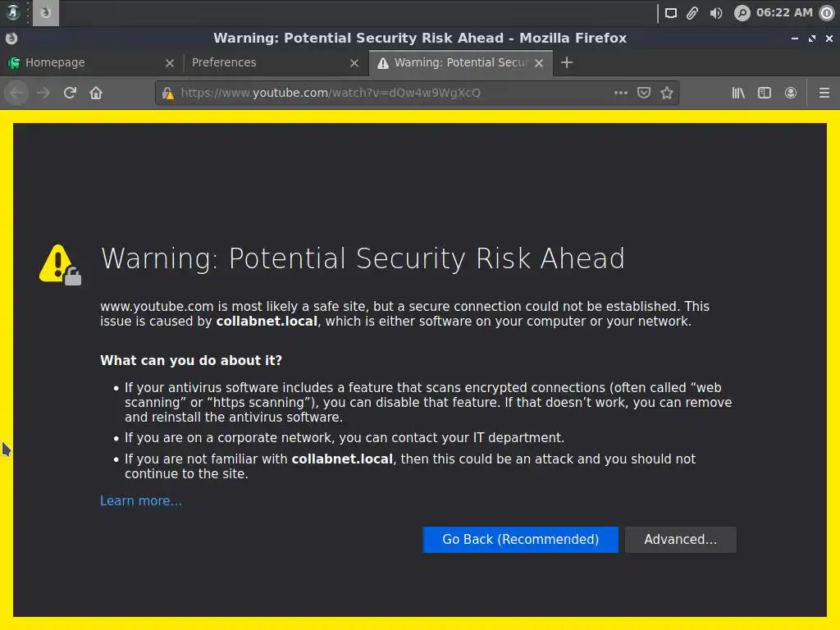This screenshot has height=630, width=840.
Task: Click Go Back (Recommended) button
Action: point(520,540)
